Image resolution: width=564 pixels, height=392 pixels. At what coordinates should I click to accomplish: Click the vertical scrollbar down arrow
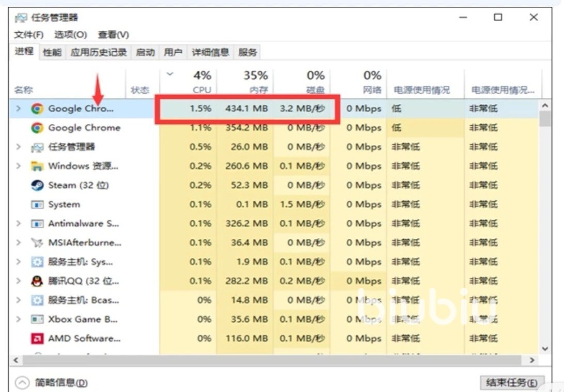click(x=544, y=349)
